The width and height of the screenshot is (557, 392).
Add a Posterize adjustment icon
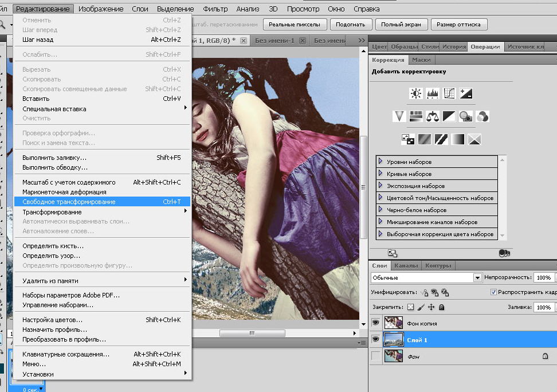pyautogui.click(x=425, y=139)
